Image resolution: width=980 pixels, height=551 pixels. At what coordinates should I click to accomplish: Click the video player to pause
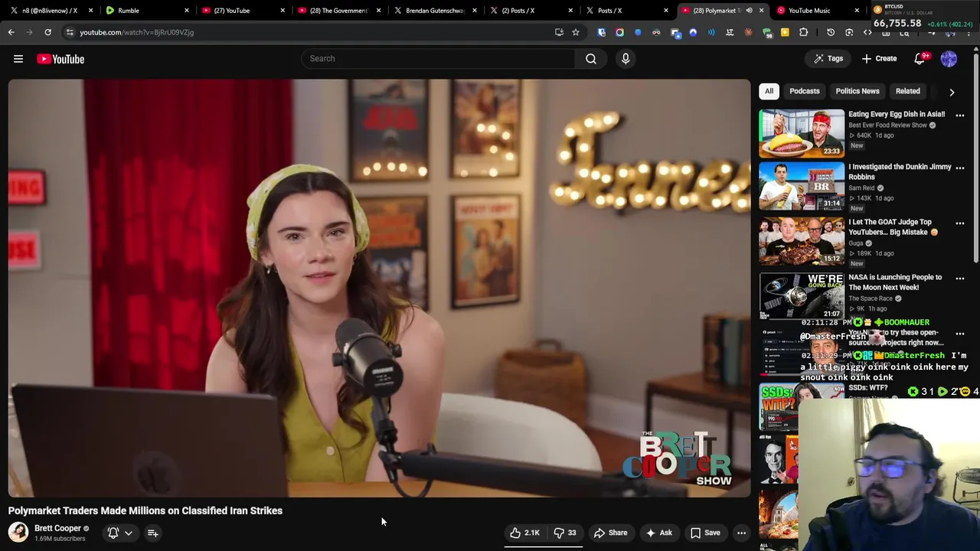(x=379, y=288)
